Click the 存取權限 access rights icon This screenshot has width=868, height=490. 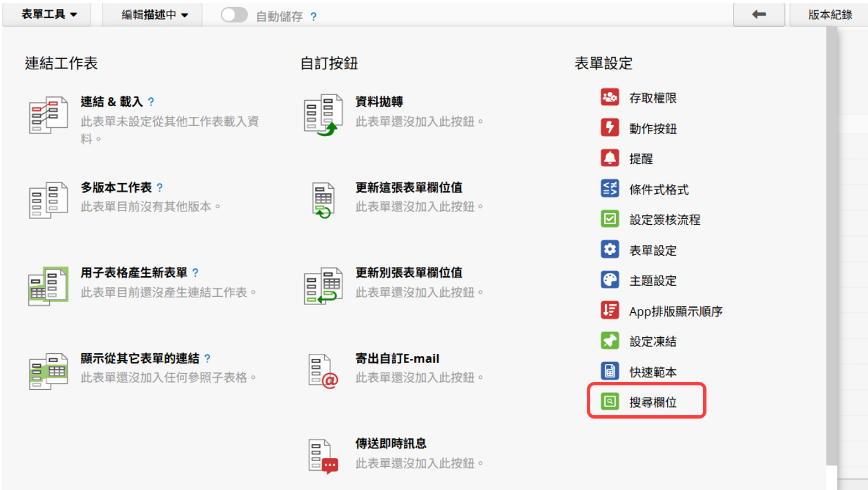610,97
